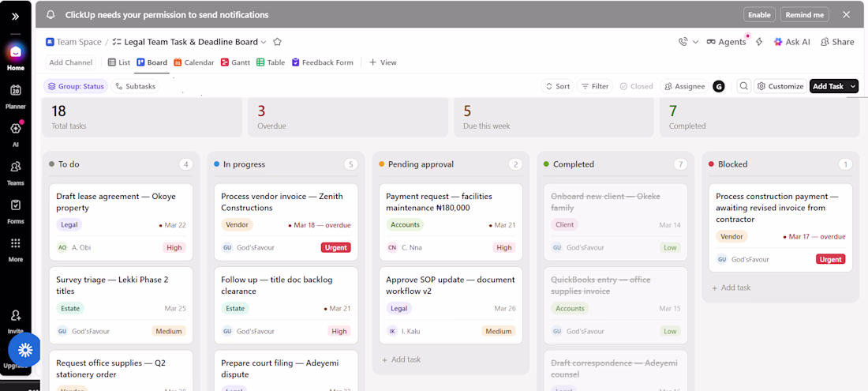
Task: Toggle Subtasks display
Action: tap(135, 86)
